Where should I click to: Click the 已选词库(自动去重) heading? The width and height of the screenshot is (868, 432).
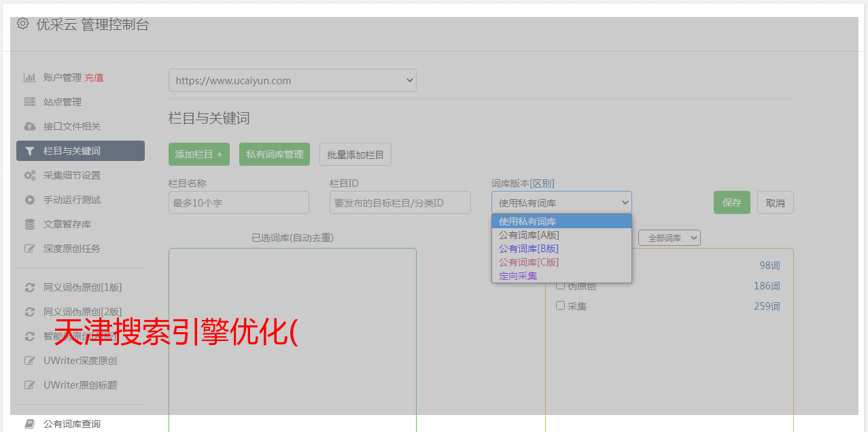tap(292, 238)
